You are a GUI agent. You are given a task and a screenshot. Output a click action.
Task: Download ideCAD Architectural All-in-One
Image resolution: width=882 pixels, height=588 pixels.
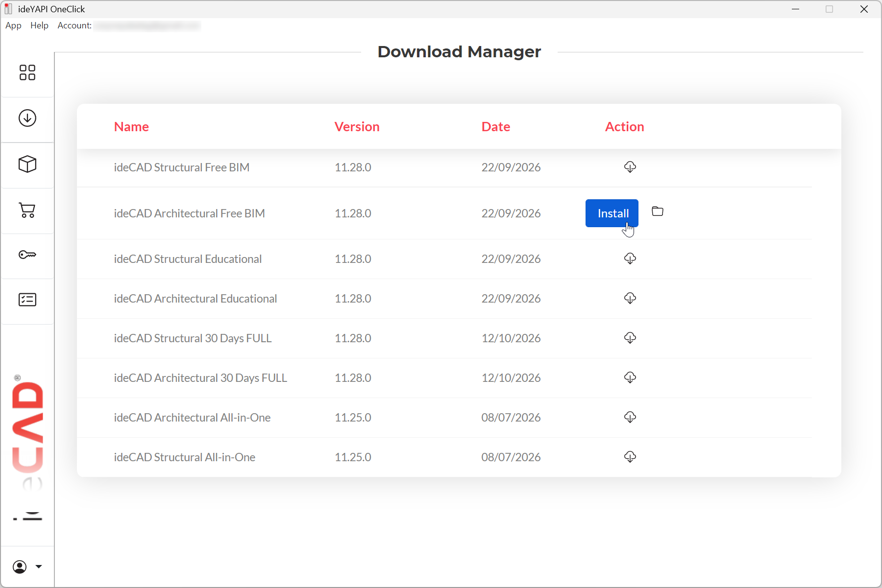click(630, 417)
